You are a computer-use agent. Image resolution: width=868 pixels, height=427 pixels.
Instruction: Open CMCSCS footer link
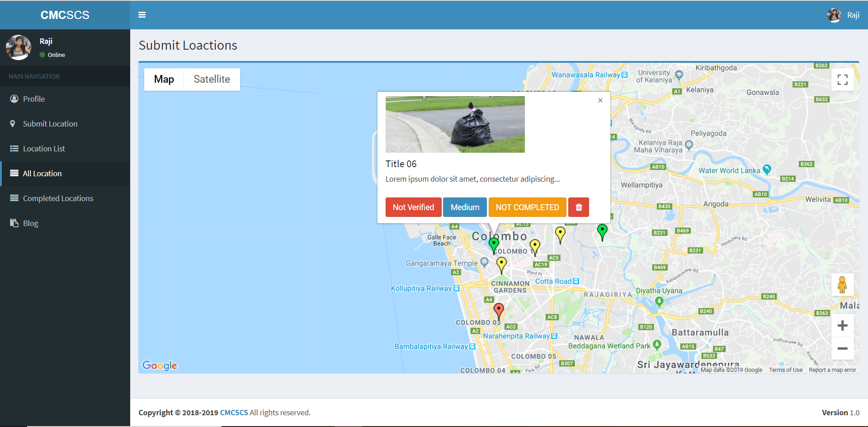point(234,413)
